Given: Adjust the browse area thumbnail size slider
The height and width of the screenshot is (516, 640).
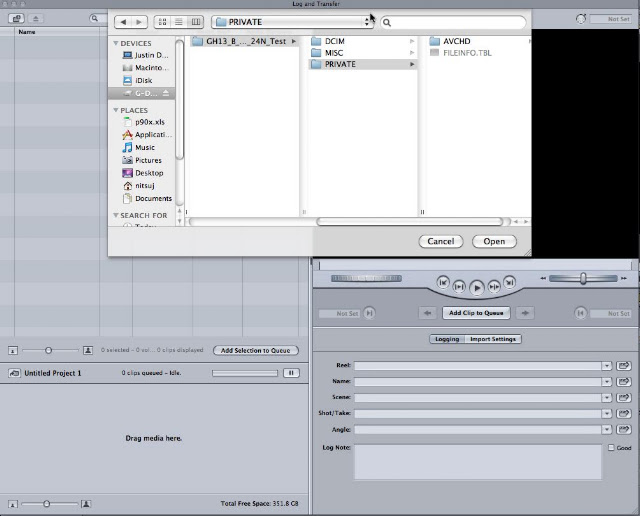Looking at the screenshot, I should click(50, 350).
